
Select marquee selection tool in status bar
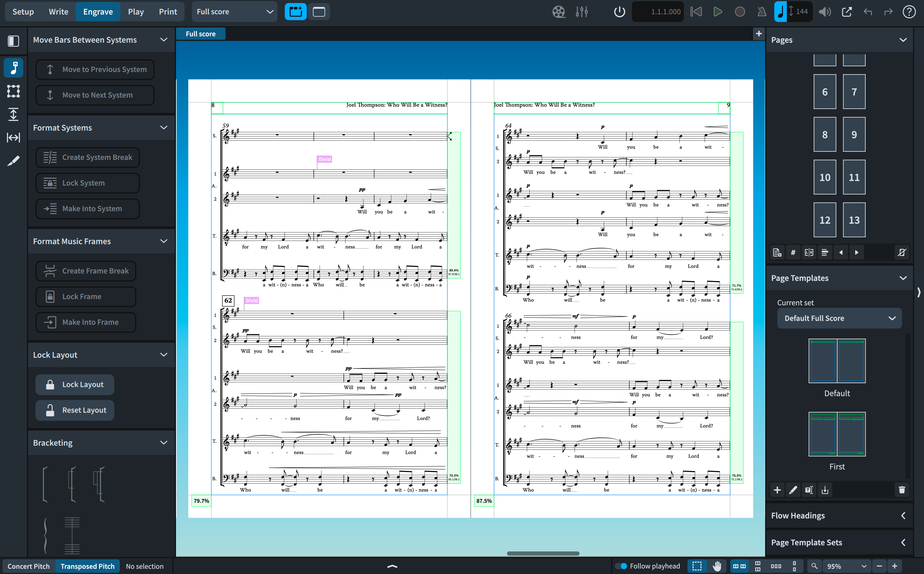[697, 566]
